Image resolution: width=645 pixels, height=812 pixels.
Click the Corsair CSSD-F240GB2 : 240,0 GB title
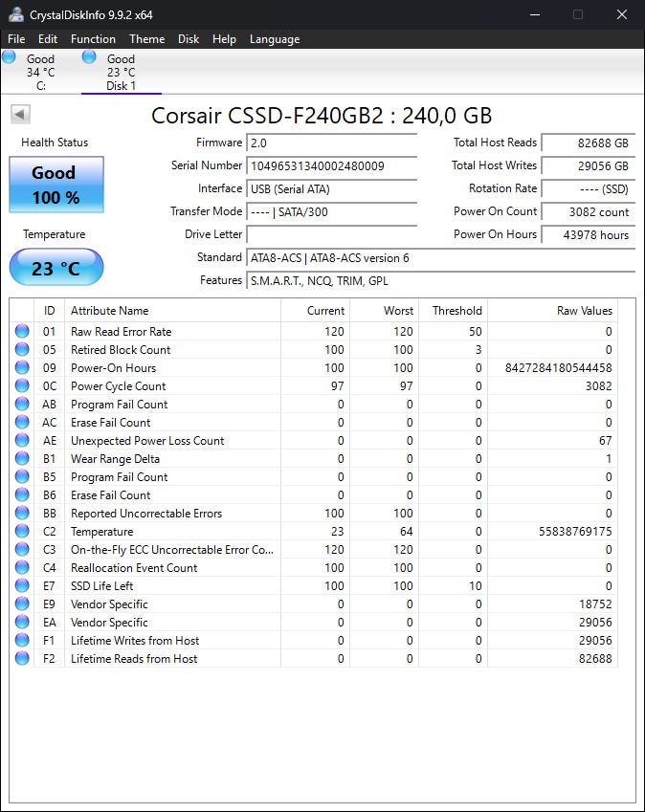pos(322,116)
